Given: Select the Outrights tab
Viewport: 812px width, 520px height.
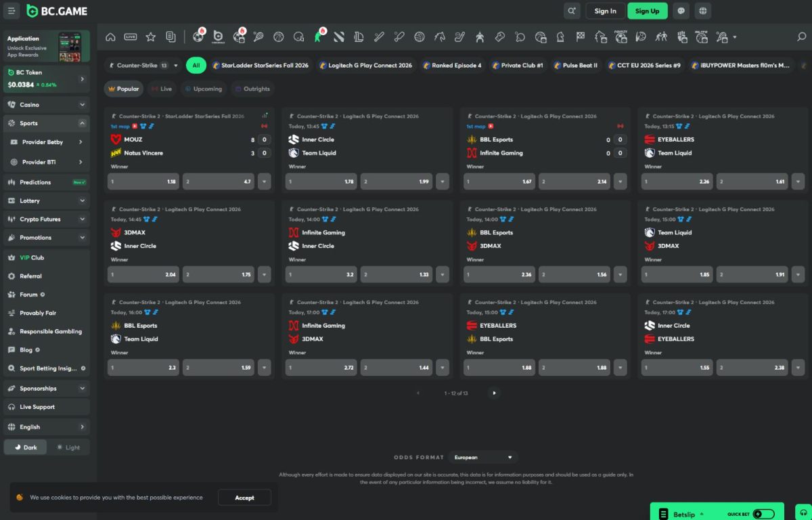Looking at the screenshot, I should click(x=252, y=89).
